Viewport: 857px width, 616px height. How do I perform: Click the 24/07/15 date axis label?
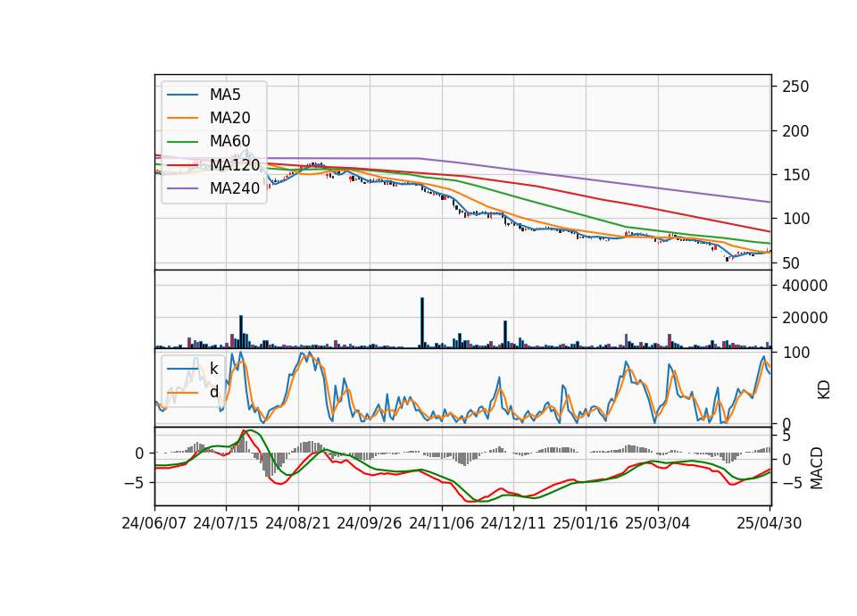[x=226, y=523]
